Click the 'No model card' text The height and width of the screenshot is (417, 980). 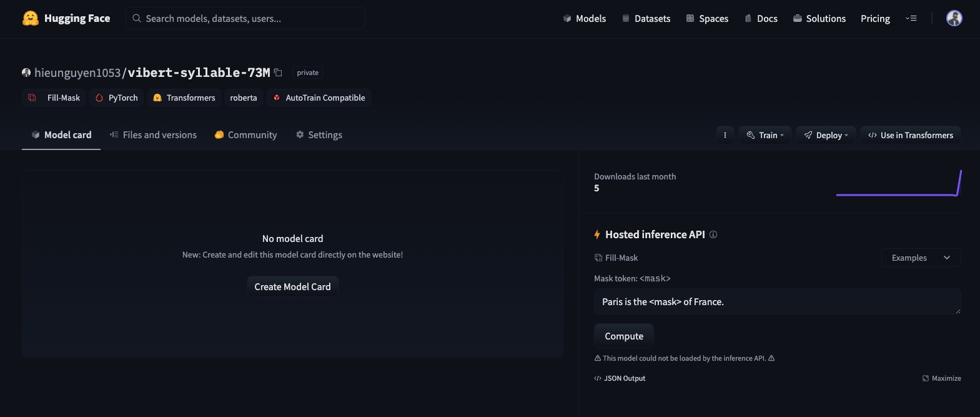292,238
